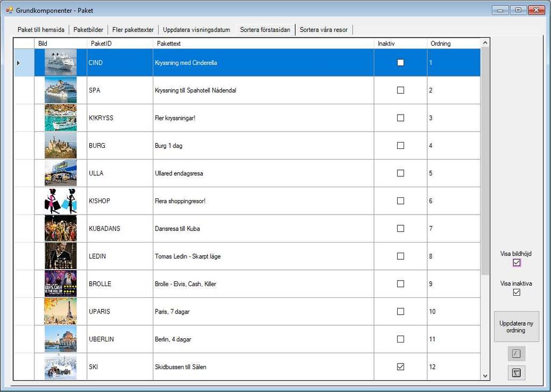This screenshot has height=392, width=551.
Task: Click 'Tomas Ledin - Skarpt läge' text
Action: (x=188, y=256)
